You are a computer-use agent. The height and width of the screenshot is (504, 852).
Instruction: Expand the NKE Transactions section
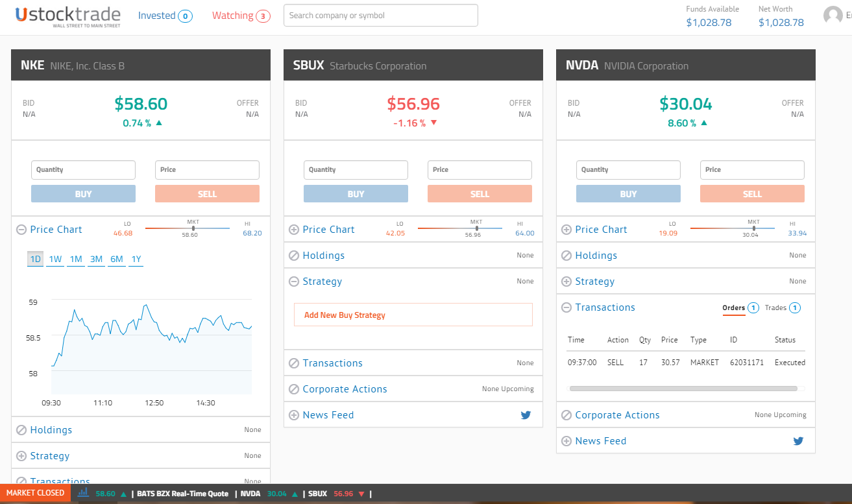[21, 481]
